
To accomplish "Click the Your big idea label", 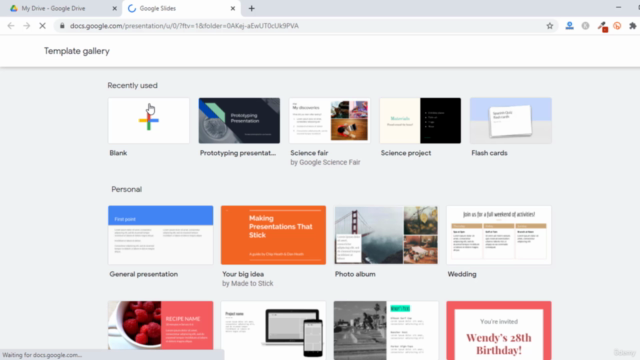I will click(x=243, y=274).
